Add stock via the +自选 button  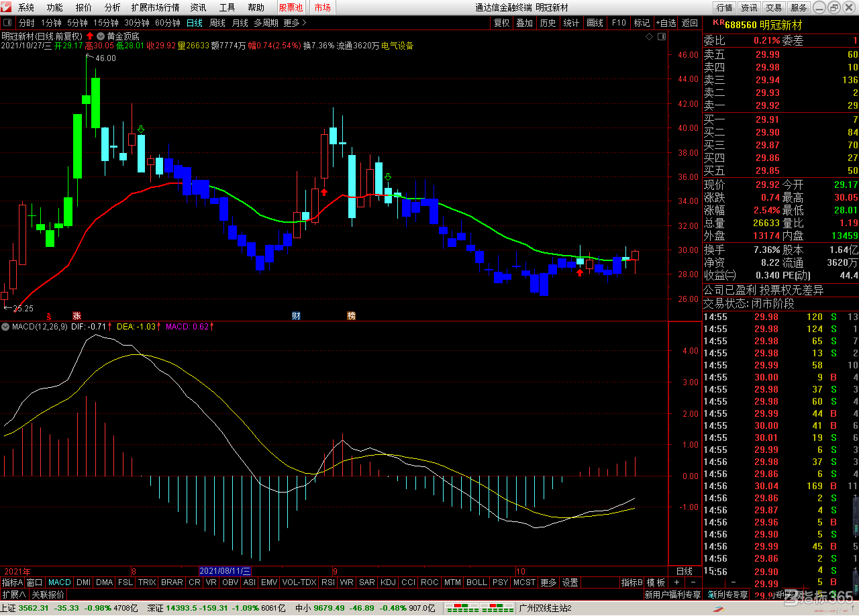click(666, 22)
